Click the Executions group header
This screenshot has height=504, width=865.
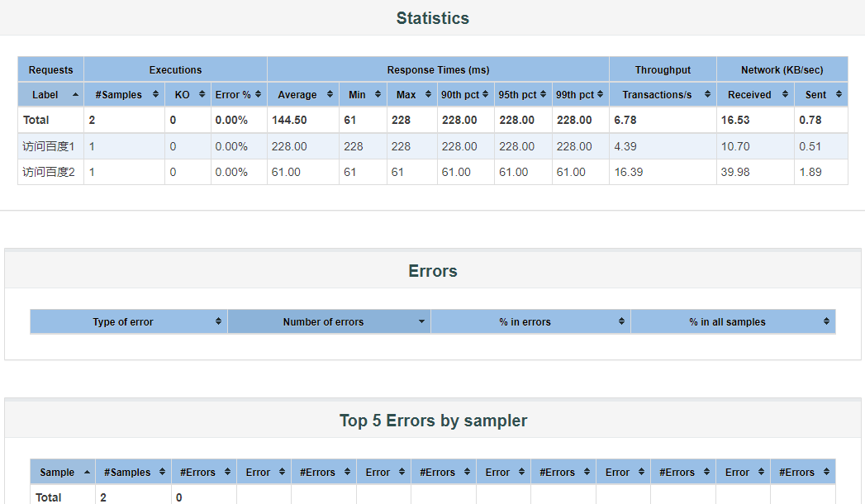tap(175, 70)
